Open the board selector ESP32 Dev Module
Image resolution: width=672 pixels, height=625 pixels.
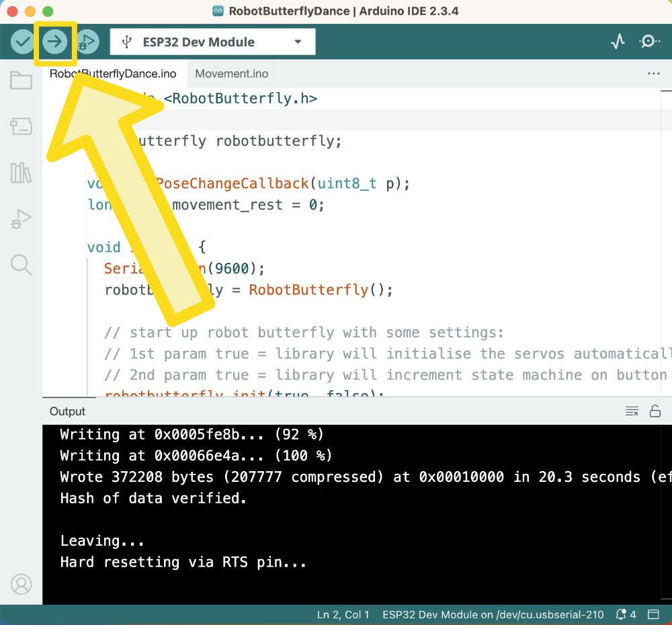pos(212,42)
